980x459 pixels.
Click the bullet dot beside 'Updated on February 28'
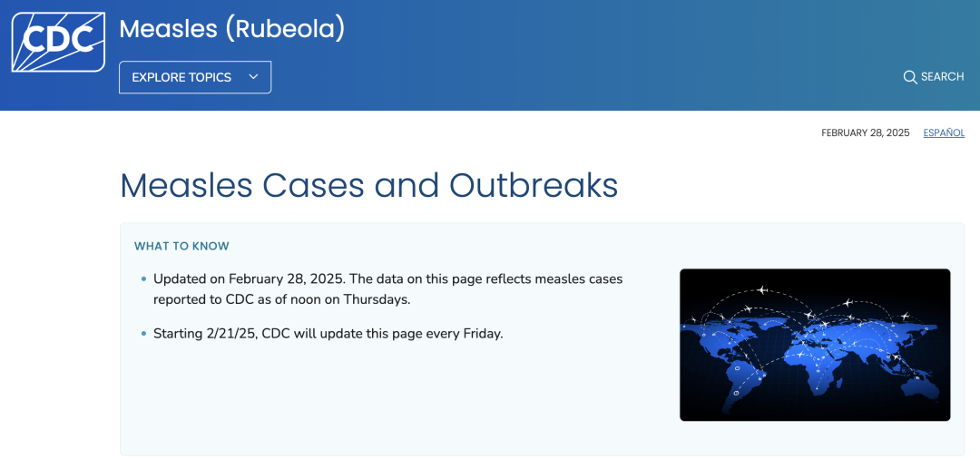143,279
